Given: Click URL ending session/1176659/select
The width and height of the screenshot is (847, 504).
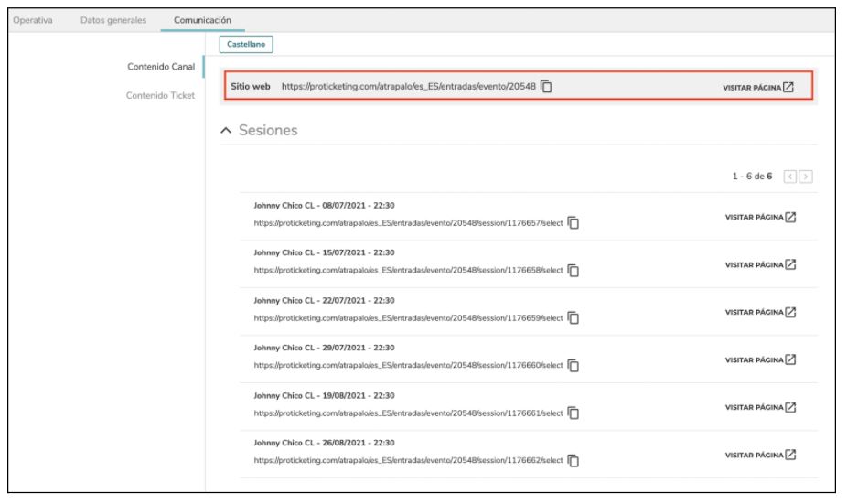Looking at the screenshot, I should (408, 317).
